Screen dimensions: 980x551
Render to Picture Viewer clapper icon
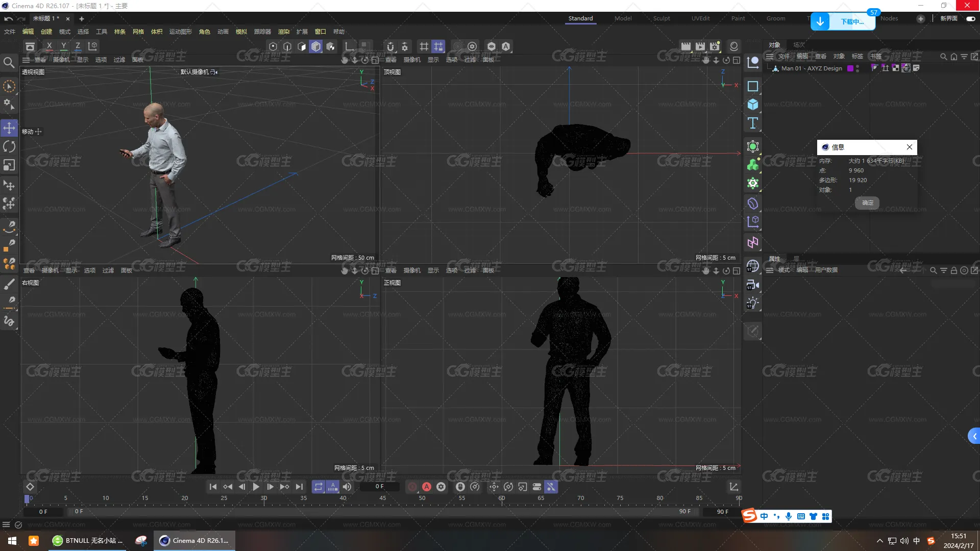click(700, 46)
